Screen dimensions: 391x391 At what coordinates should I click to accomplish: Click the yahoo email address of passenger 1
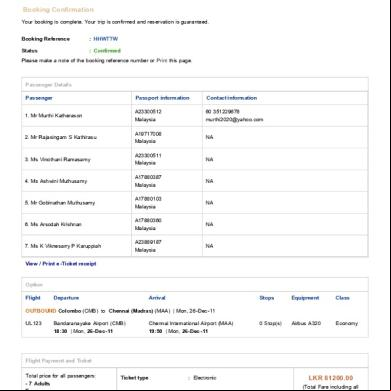234,119
